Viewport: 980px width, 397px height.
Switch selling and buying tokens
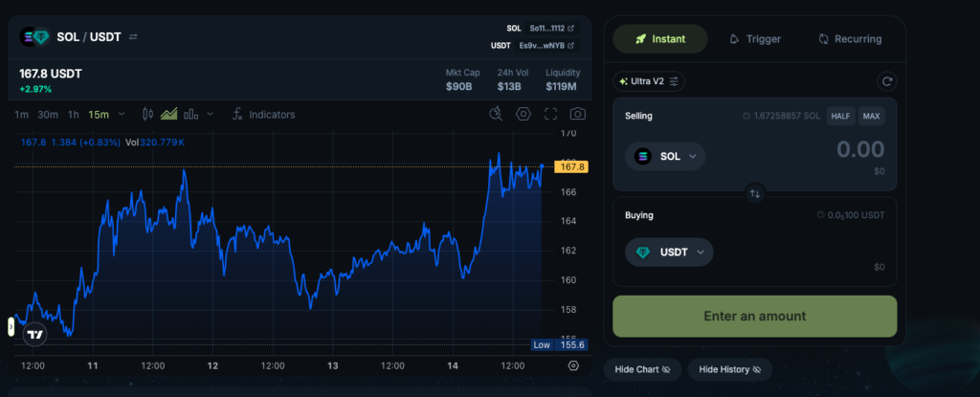click(x=755, y=194)
